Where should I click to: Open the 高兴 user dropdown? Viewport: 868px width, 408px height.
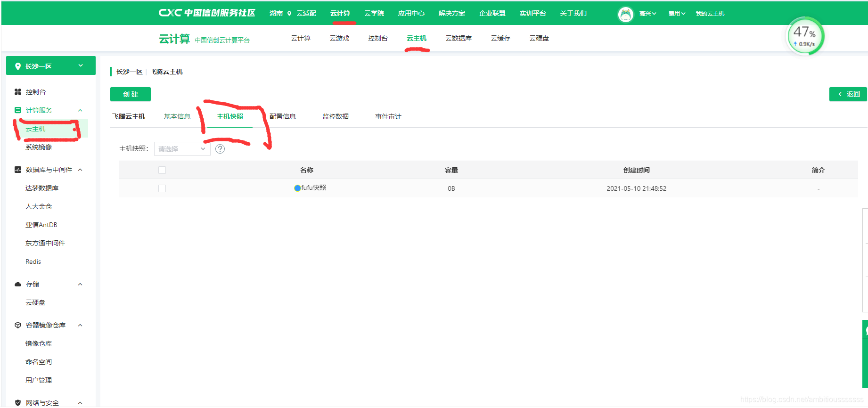(647, 14)
